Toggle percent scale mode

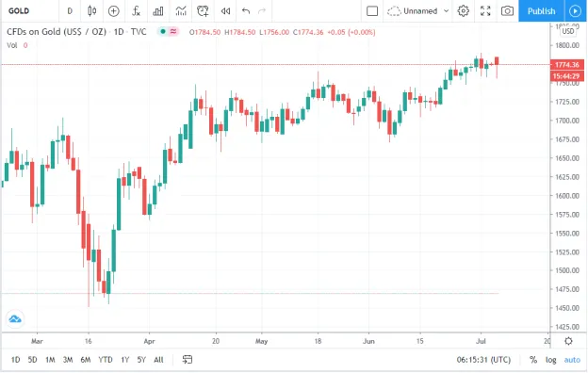[x=533, y=360]
